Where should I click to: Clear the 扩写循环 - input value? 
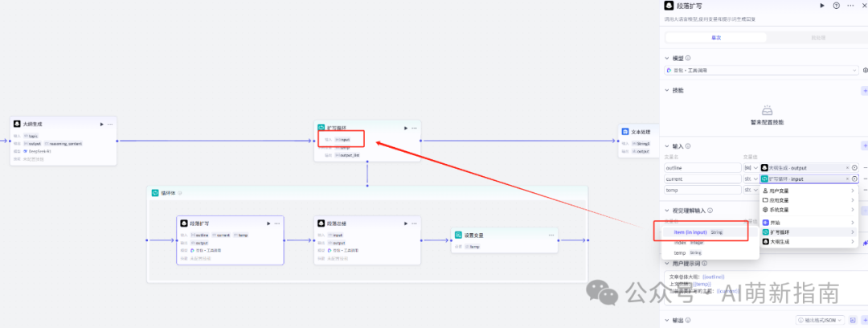(x=847, y=179)
